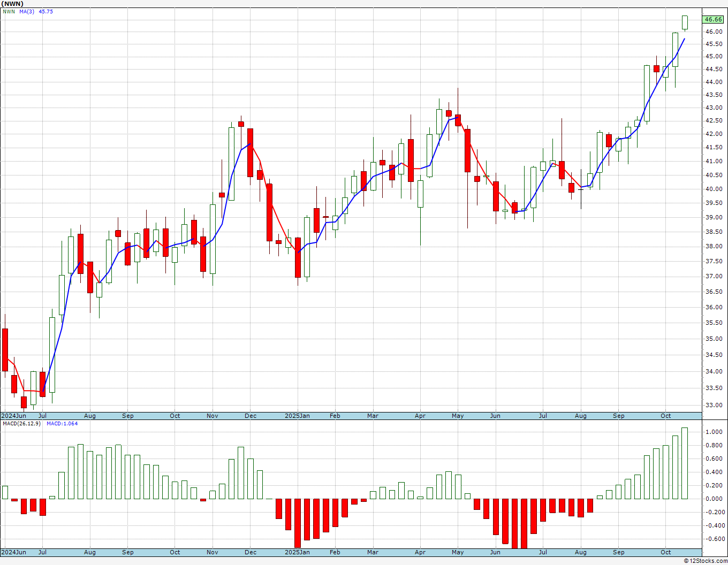The width and height of the screenshot is (728, 565).
Task: Select May on the price chart's date axis
Action: tap(458, 416)
